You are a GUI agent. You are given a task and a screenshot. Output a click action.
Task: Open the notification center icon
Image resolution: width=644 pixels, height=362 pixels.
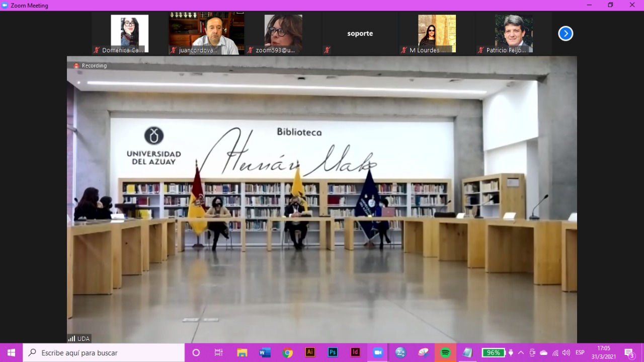629,352
